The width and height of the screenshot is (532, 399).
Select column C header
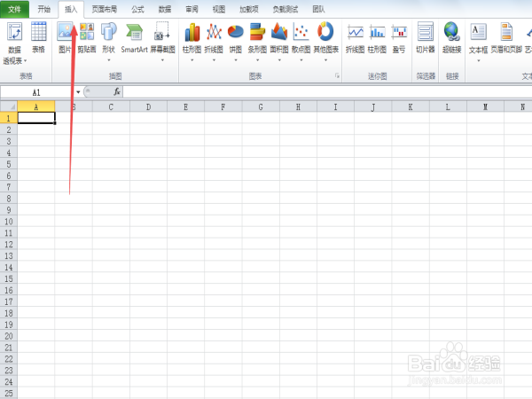(111, 107)
